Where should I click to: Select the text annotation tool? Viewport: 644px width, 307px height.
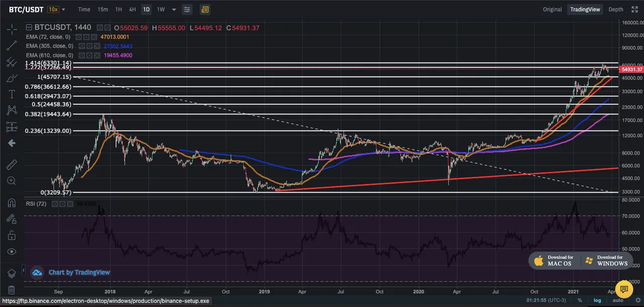click(x=12, y=94)
